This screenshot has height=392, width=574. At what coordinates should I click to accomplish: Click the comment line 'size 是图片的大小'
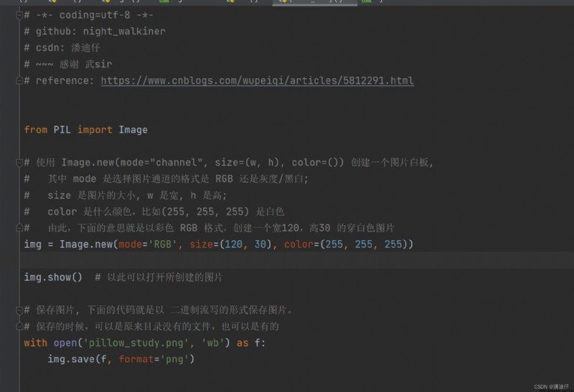pyautogui.click(x=126, y=195)
